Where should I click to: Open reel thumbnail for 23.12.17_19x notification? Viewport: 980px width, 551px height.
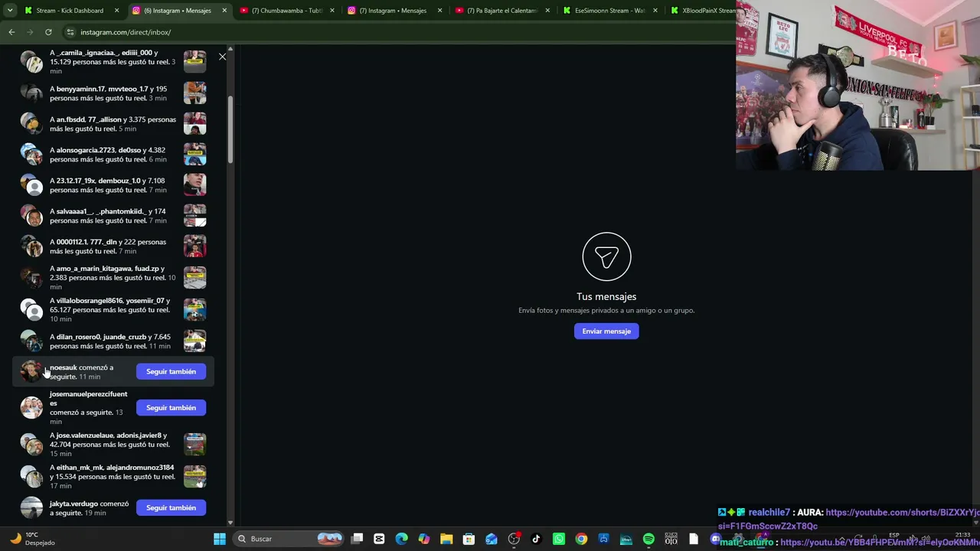[194, 185]
